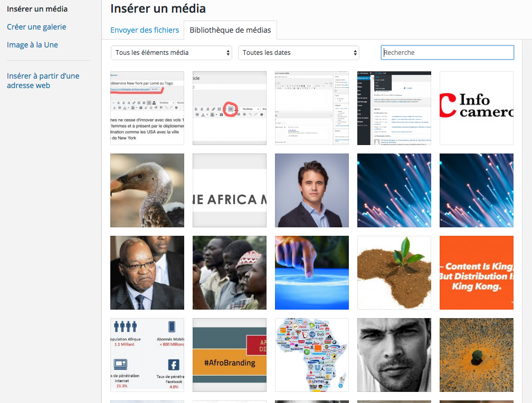Select Insérer un média in sidebar

coord(37,9)
